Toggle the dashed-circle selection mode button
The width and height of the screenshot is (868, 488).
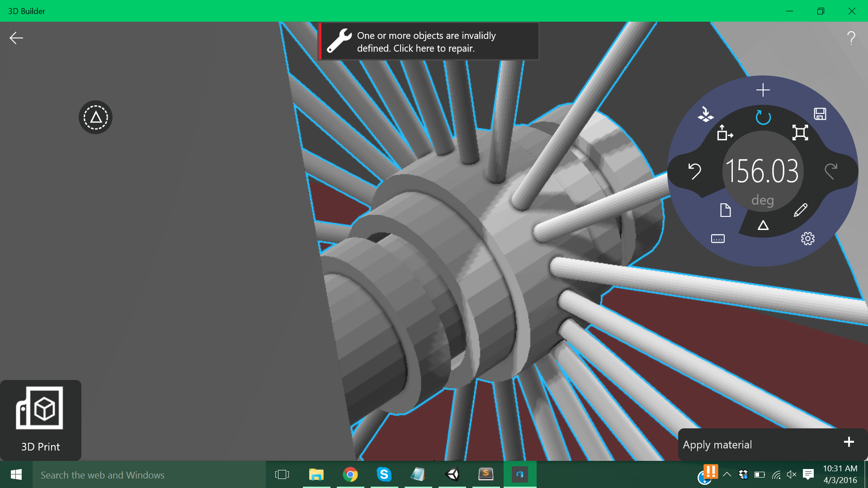[x=95, y=117]
